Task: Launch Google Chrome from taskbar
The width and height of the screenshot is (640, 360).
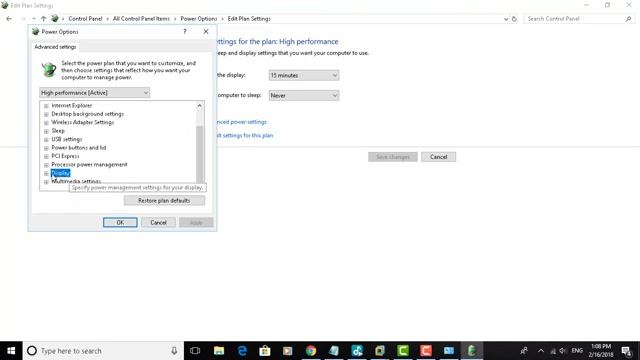Action: [x=311, y=351]
